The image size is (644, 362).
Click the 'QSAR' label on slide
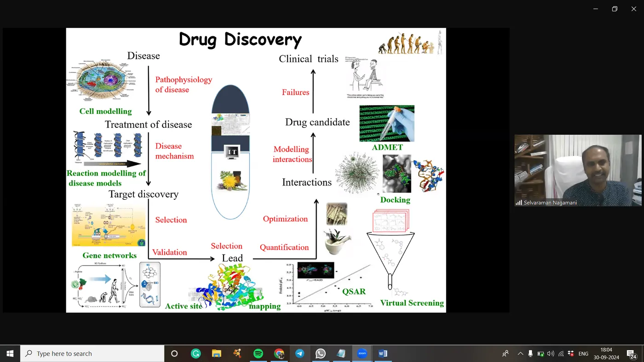point(354,291)
